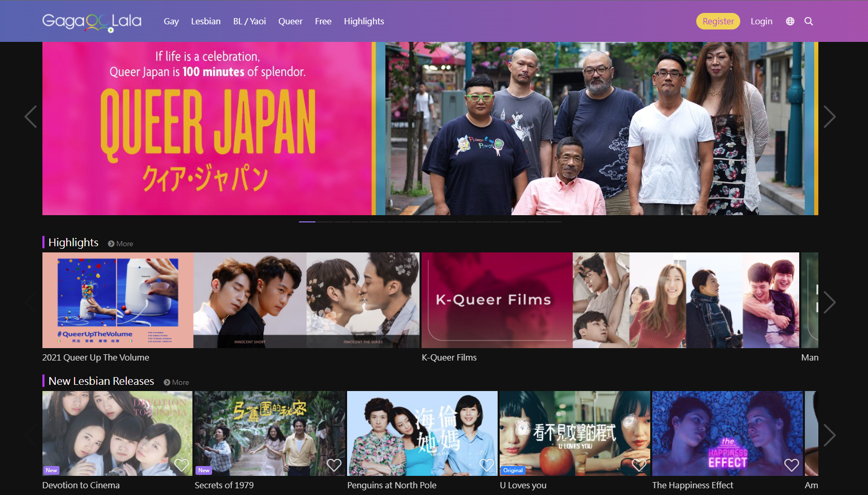Image resolution: width=868 pixels, height=495 pixels.
Task: Click the 'U Loves you' title text
Action: [x=523, y=485]
